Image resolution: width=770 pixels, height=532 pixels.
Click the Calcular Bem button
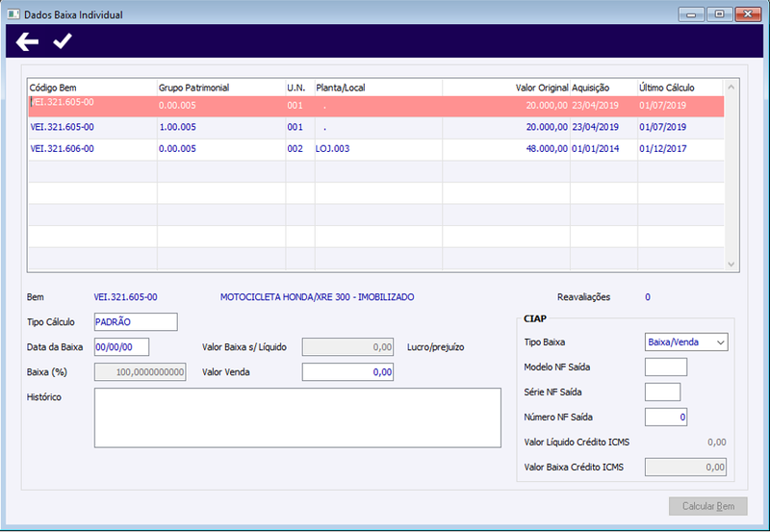coord(708,506)
